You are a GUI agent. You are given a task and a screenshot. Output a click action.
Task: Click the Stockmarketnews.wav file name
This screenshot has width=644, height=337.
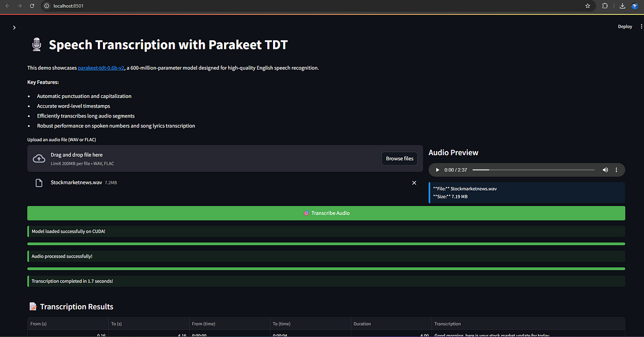pos(76,182)
